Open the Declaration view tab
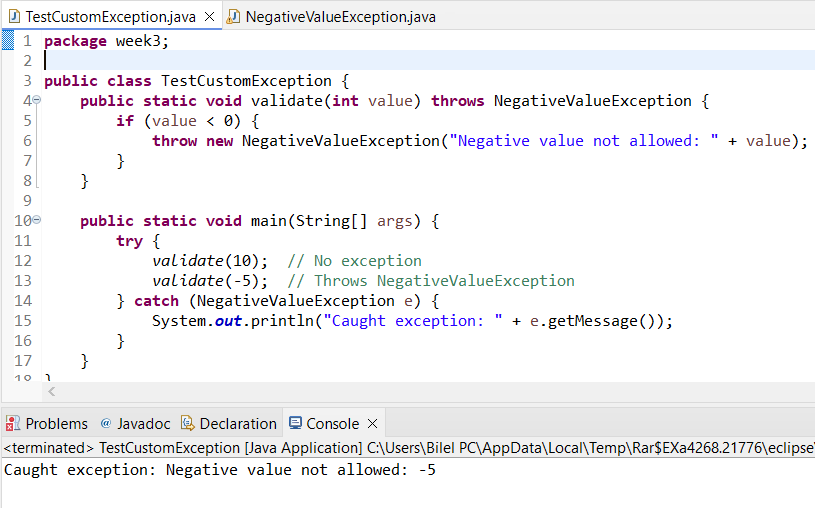This screenshot has width=815, height=508. coord(238,424)
